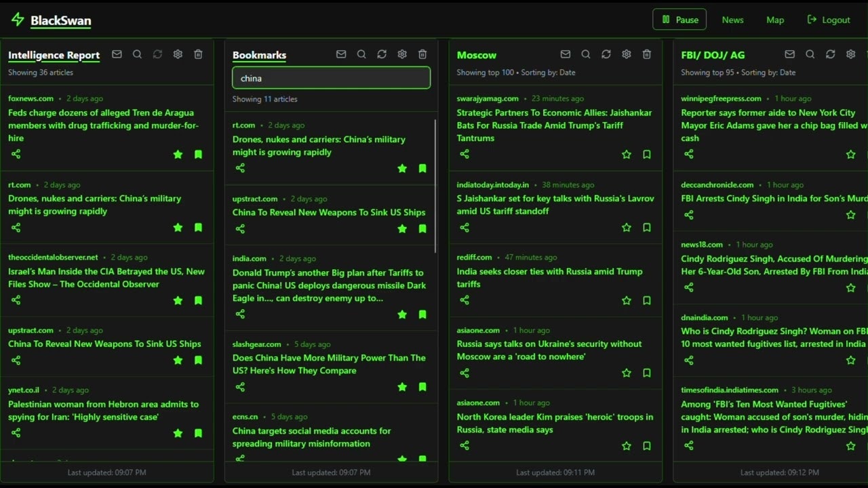
Task: Remove bookmark from Dark Eagle india.com article
Action: (x=422, y=314)
